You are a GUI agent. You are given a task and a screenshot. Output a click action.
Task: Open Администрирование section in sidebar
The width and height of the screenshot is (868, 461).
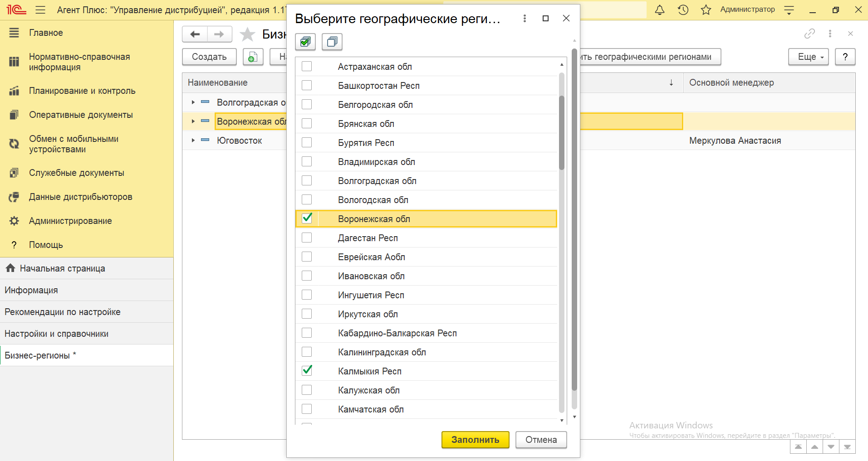[x=70, y=221]
